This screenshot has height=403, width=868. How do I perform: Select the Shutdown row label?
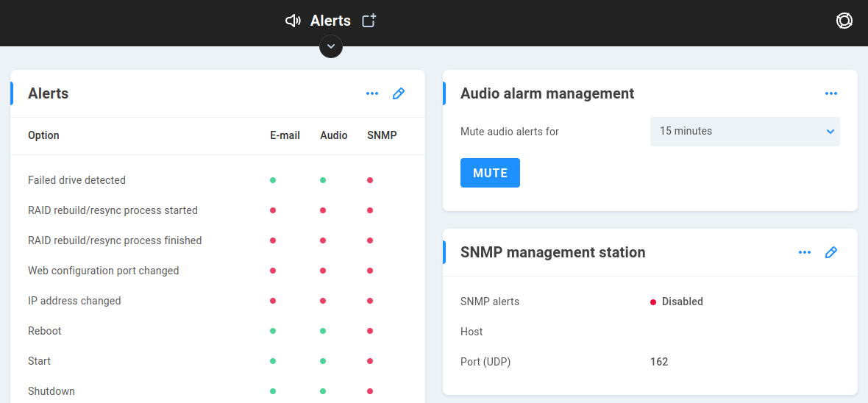51,390
